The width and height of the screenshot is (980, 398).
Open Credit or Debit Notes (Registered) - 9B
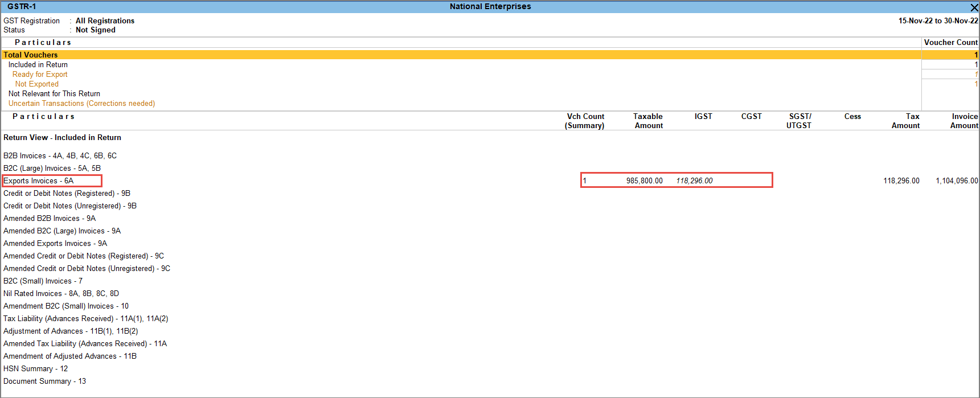(67, 193)
